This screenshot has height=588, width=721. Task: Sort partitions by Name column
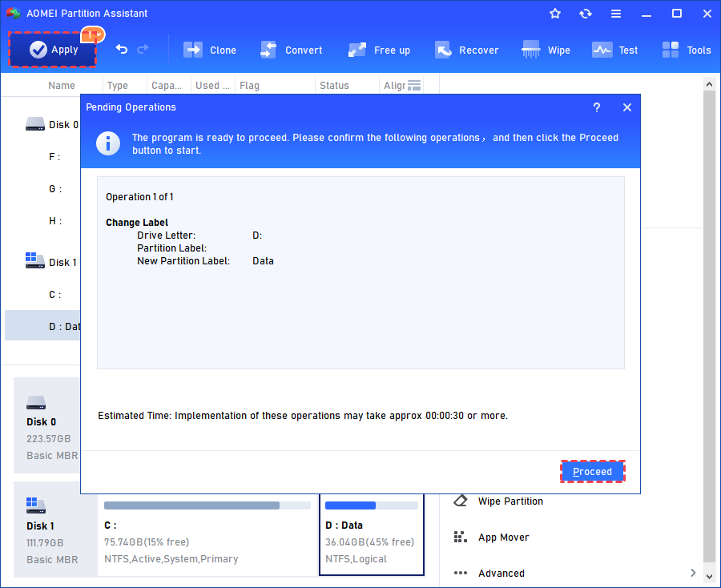pos(62,86)
